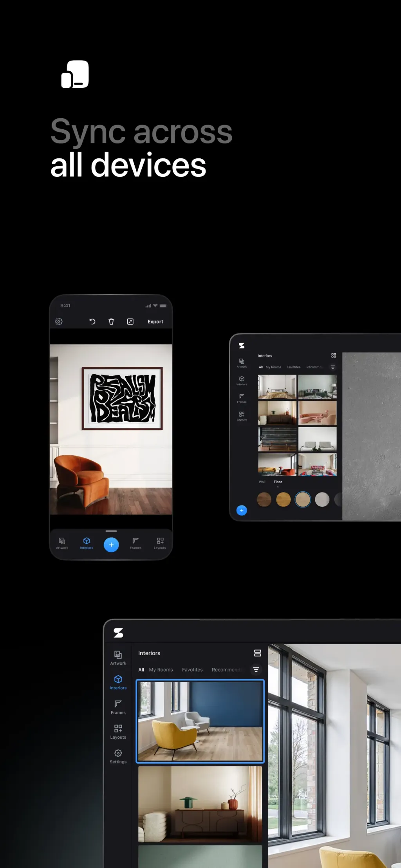
Task: Select the All tab on the desktop
Action: coord(141,670)
